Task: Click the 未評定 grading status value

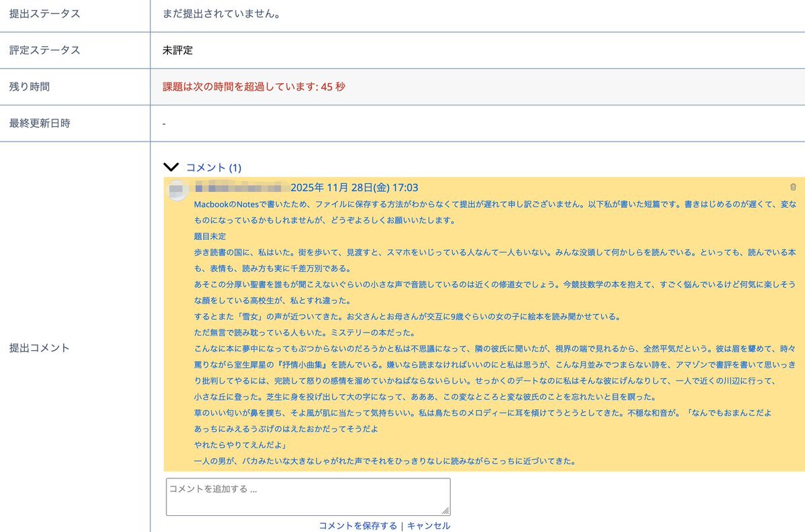Action: point(177,50)
